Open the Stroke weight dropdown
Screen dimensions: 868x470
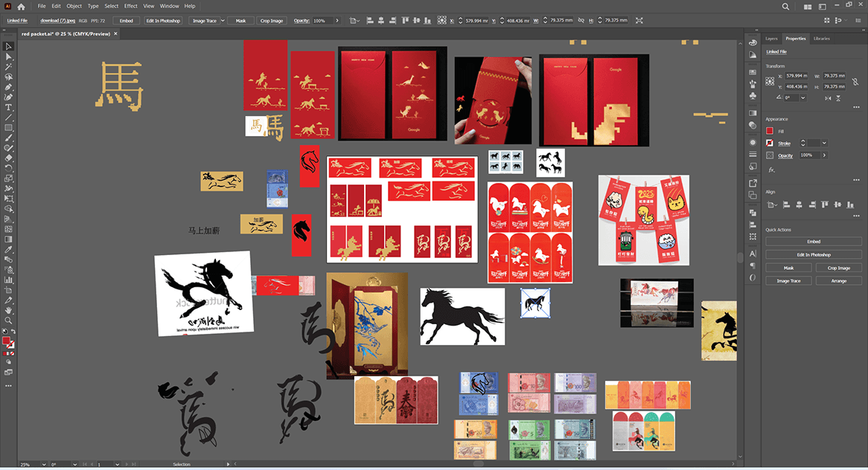tap(824, 142)
